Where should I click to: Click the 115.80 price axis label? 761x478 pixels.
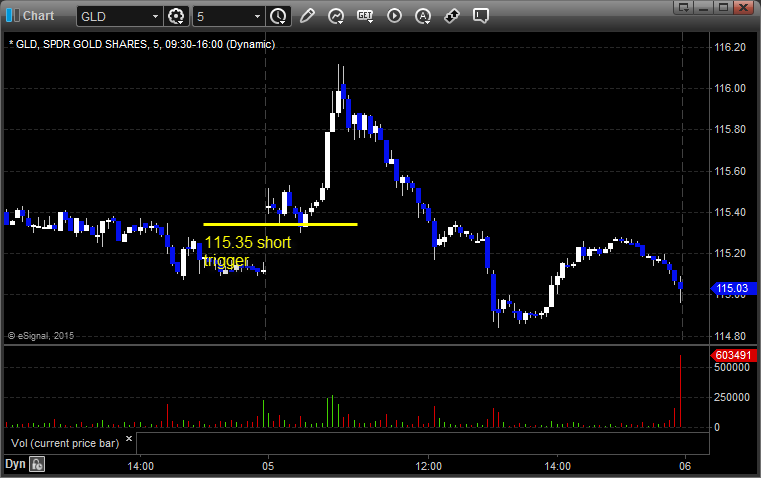[730, 130]
